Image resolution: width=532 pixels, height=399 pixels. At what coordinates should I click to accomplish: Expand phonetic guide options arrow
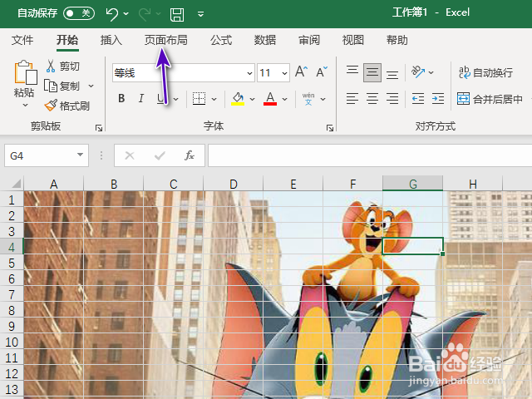pyautogui.click(x=323, y=99)
